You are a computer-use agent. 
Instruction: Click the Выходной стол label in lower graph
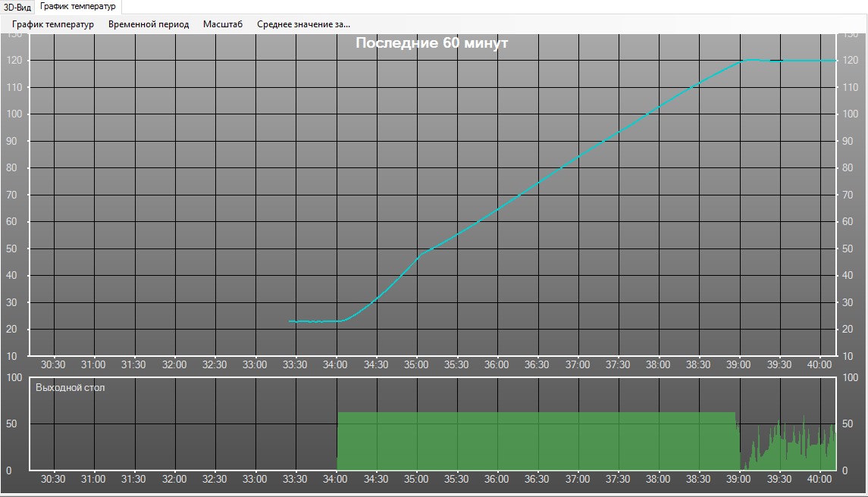point(71,388)
